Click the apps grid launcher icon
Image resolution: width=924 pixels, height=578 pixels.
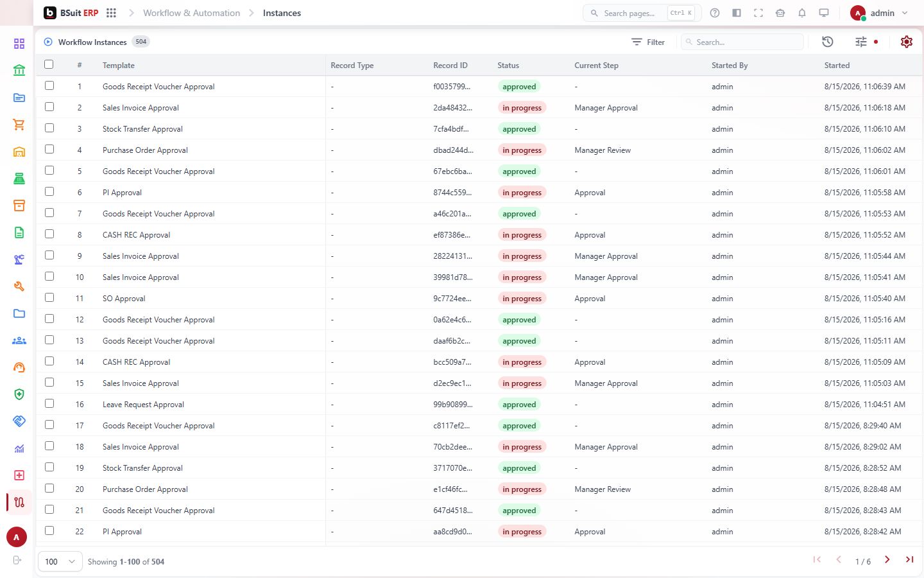tap(111, 13)
